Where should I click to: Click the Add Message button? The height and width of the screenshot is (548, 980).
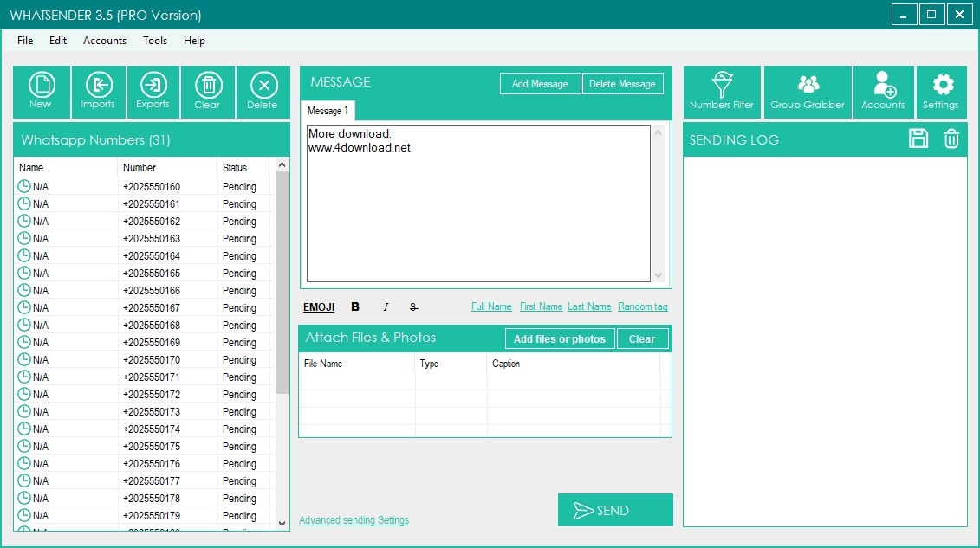(540, 84)
